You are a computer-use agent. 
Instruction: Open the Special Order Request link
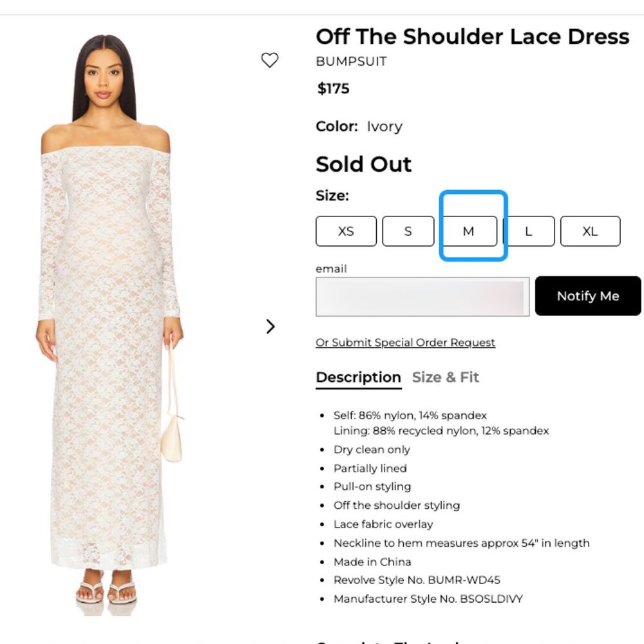click(405, 342)
